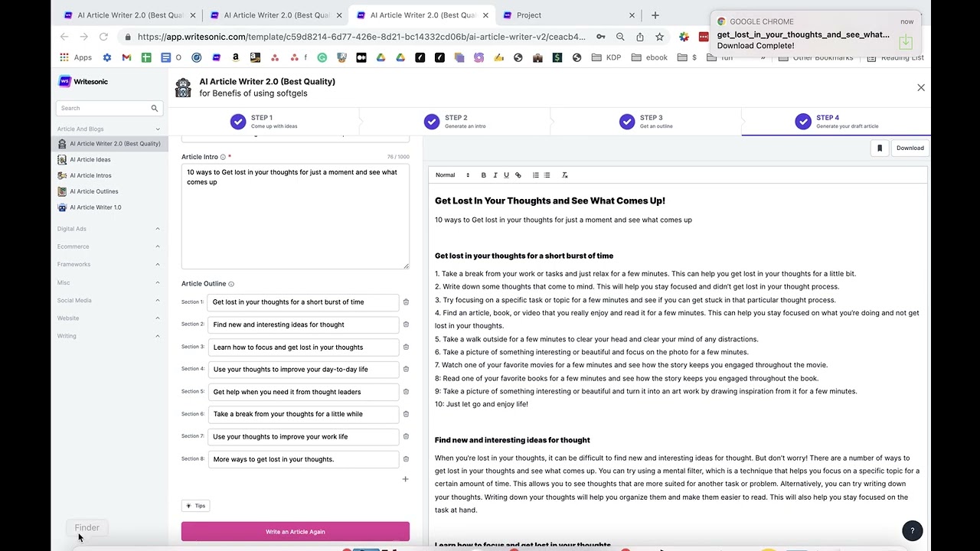Close the article writer panel with X
The height and width of the screenshot is (551, 980).
[921, 87]
